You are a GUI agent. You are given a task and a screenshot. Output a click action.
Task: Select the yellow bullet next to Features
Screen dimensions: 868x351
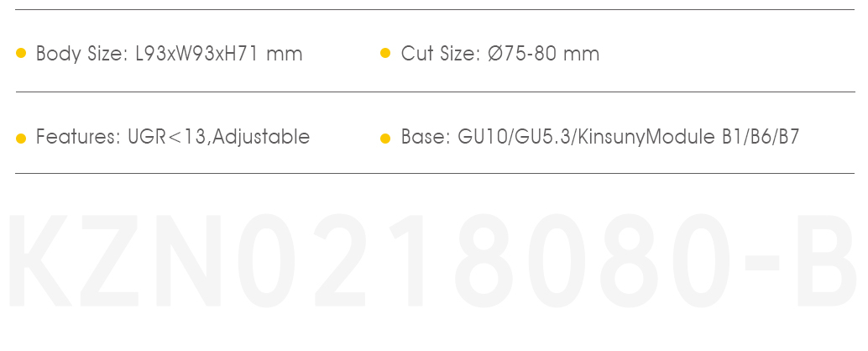[x=21, y=139]
